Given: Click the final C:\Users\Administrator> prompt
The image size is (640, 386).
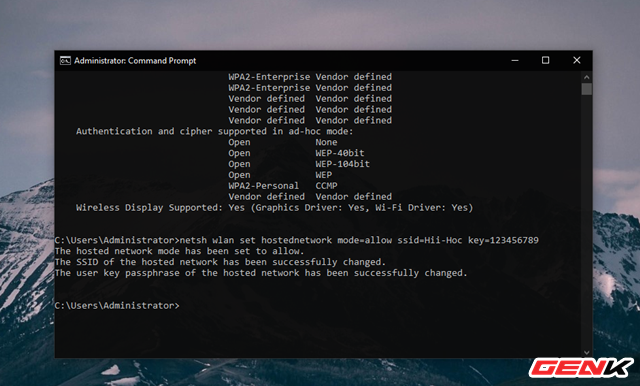Looking at the screenshot, I should pyautogui.click(x=117, y=306).
